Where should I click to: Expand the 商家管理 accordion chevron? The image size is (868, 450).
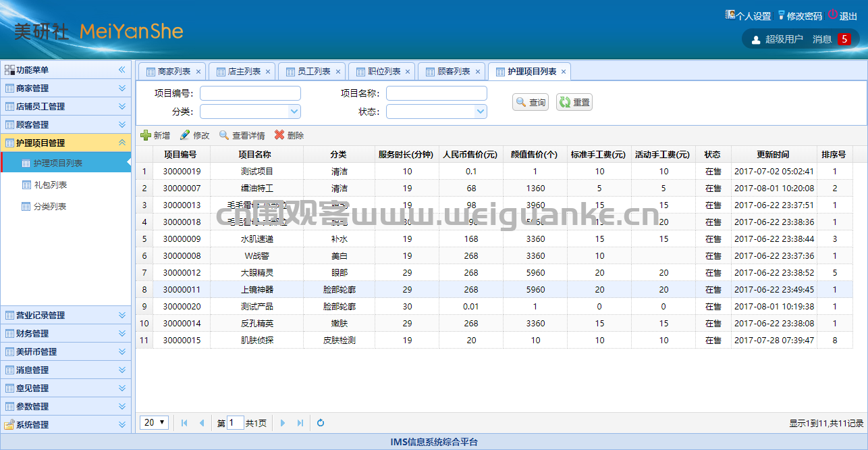[x=122, y=88]
